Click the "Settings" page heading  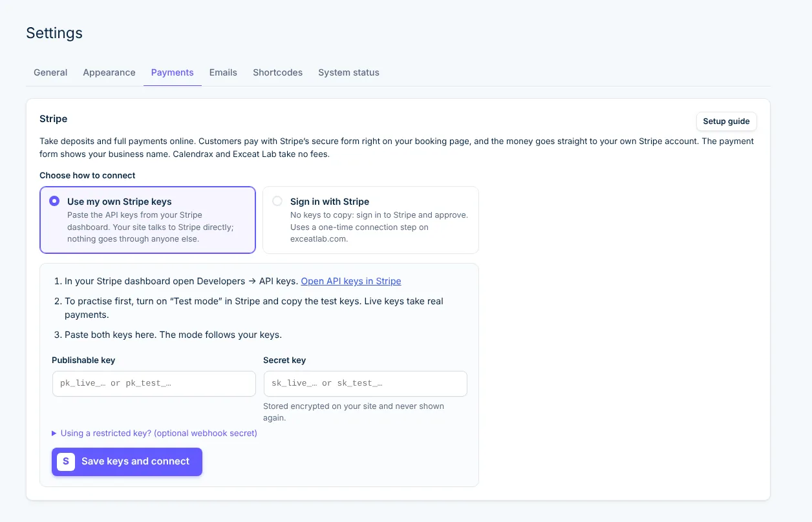(54, 33)
